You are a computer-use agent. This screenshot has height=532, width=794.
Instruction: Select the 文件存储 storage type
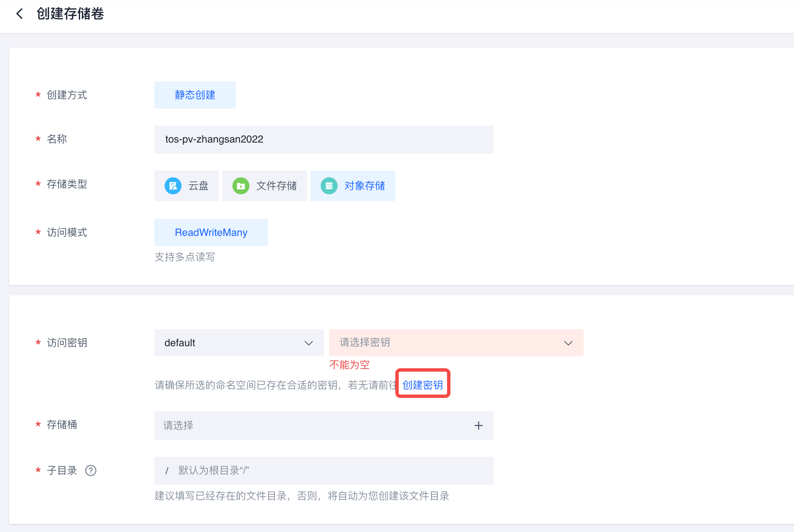pos(265,186)
